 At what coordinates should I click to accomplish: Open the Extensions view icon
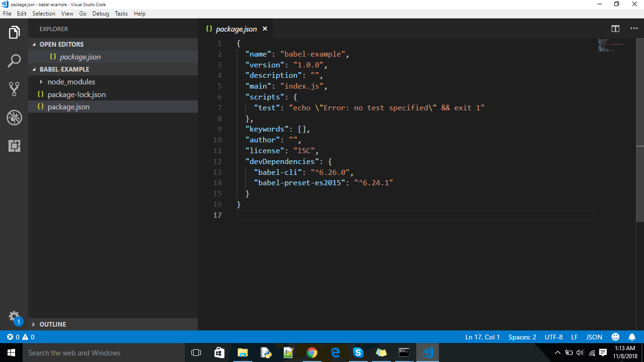14,146
